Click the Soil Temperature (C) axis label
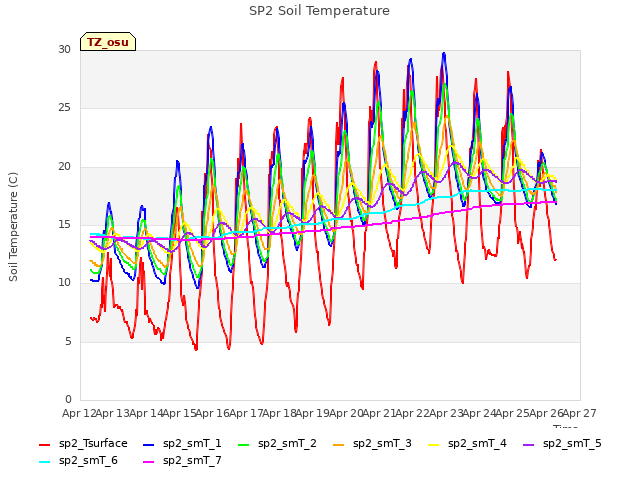This screenshot has height=480, width=640. click(x=13, y=227)
